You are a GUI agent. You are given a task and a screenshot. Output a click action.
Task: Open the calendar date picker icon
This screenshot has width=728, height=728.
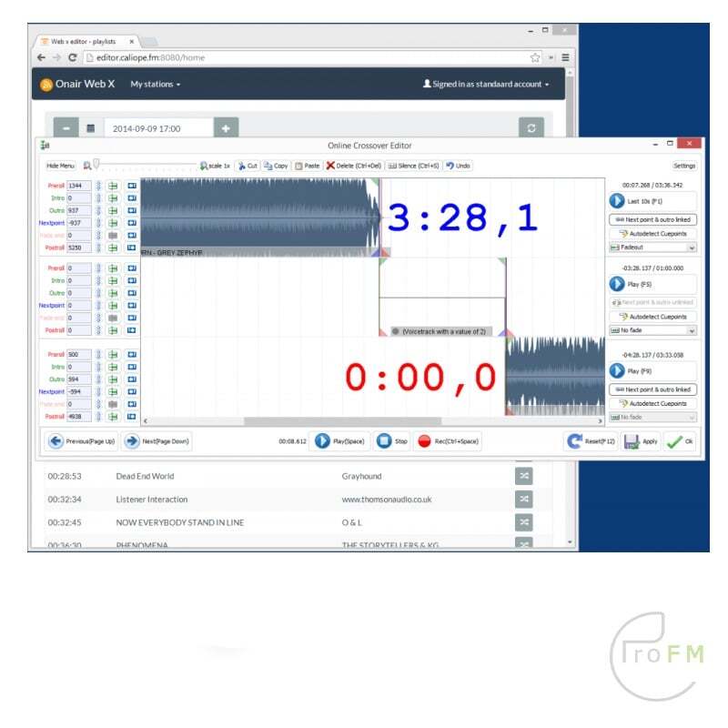pyautogui.click(x=91, y=128)
